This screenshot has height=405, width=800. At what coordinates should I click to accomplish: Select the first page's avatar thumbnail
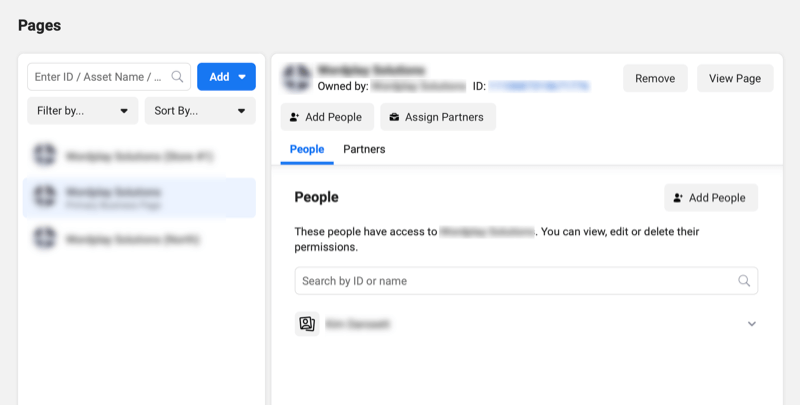44,156
